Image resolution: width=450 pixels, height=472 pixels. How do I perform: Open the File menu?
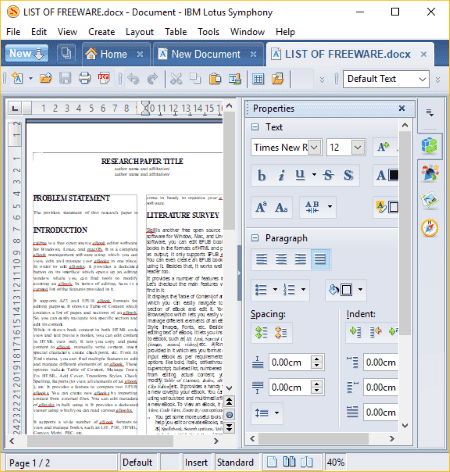point(13,32)
